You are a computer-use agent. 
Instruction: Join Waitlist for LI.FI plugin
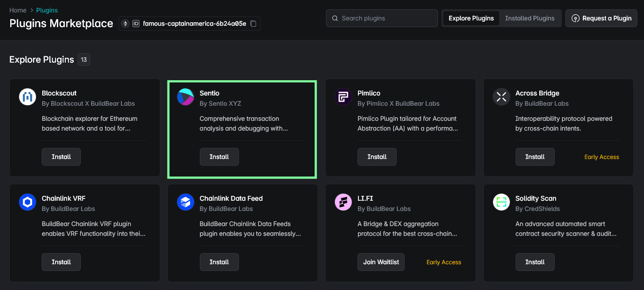(x=381, y=262)
